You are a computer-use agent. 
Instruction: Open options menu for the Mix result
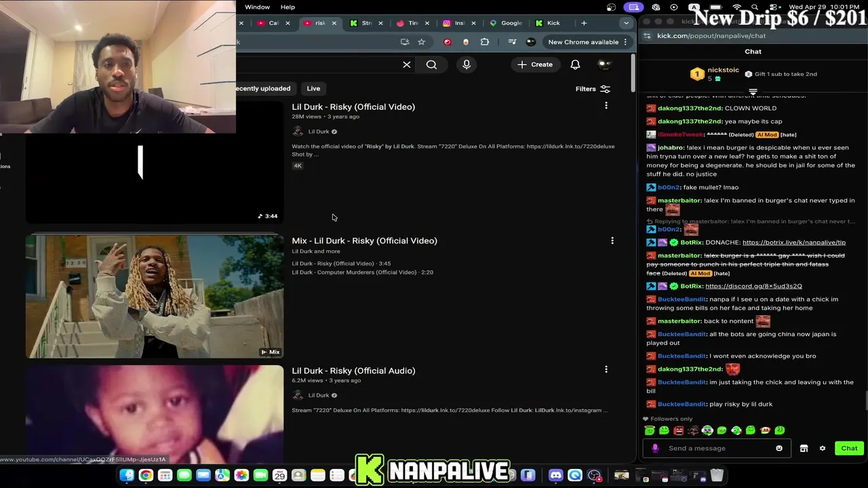tap(612, 240)
